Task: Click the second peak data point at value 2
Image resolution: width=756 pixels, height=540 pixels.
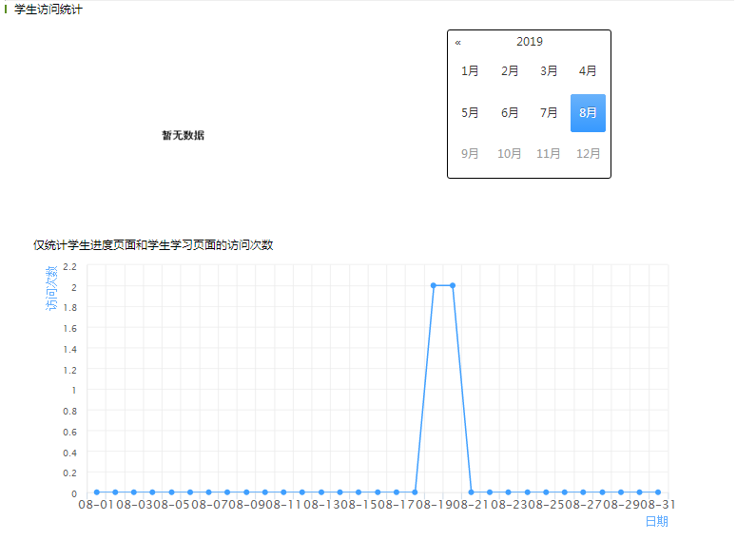Action: [x=453, y=285]
